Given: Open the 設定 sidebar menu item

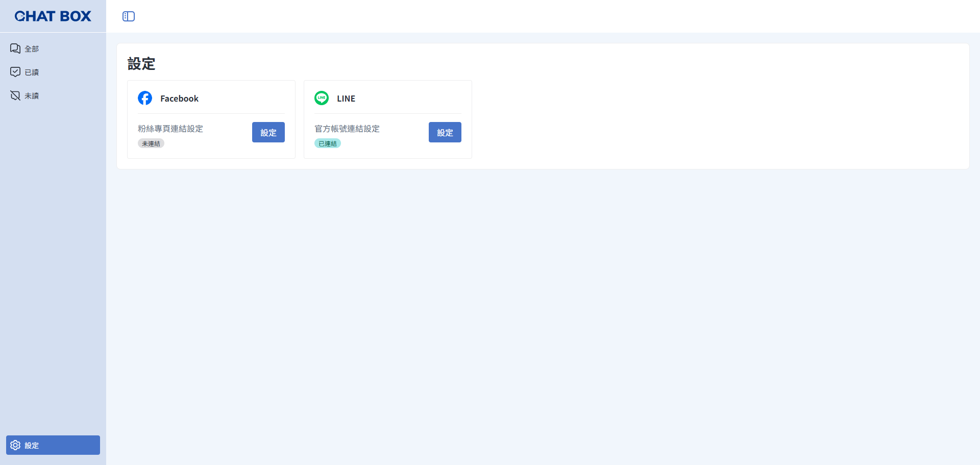Looking at the screenshot, I should (x=53, y=445).
